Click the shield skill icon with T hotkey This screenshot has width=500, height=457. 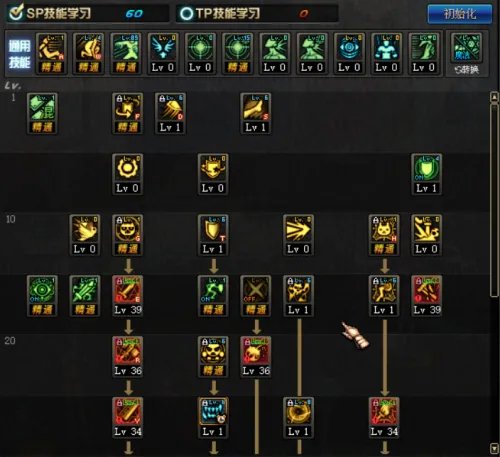tap(213, 235)
